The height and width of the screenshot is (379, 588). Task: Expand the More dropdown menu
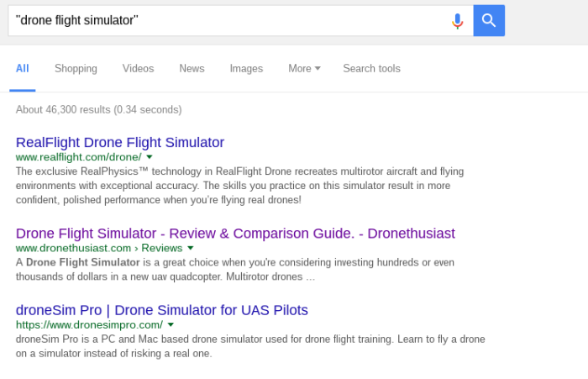(x=304, y=69)
